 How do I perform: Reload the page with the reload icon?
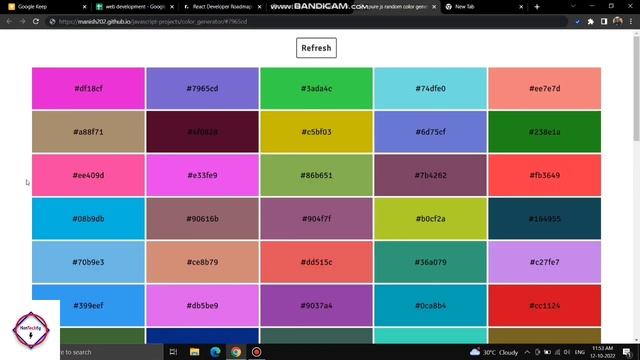click(36, 21)
